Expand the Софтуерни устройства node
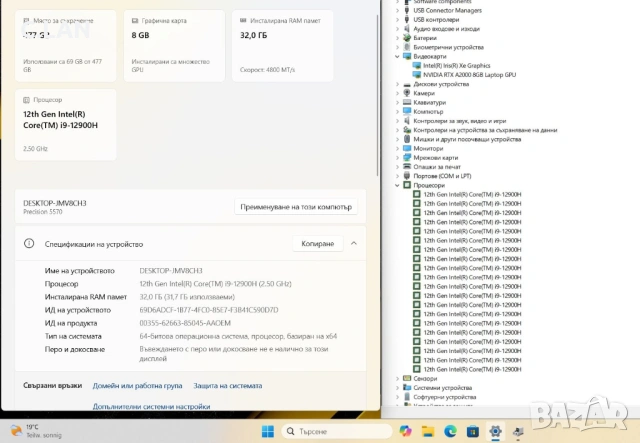This screenshot has width=640, height=443. point(397,397)
